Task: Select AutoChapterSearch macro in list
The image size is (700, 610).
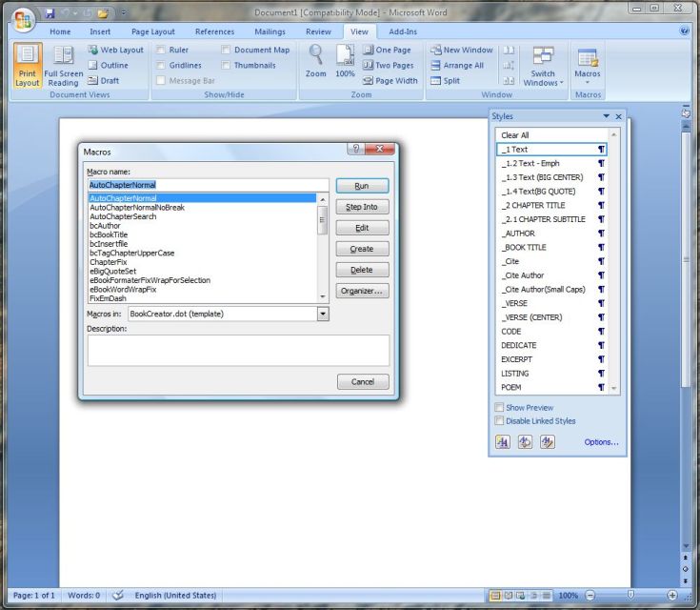Action: [x=123, y=216]
